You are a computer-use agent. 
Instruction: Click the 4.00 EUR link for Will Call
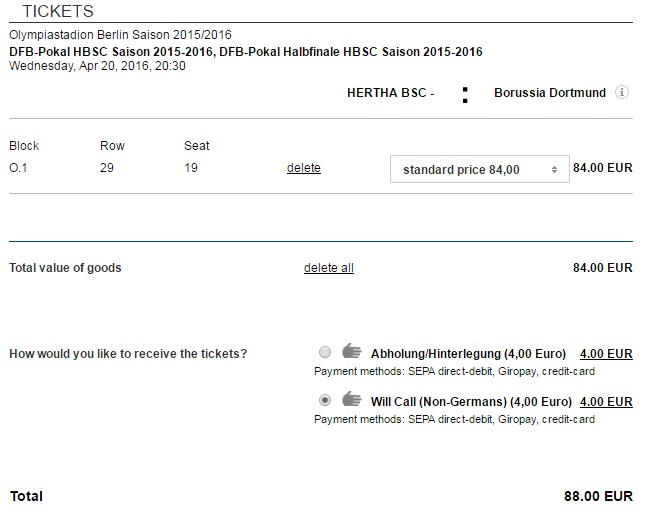606,402
